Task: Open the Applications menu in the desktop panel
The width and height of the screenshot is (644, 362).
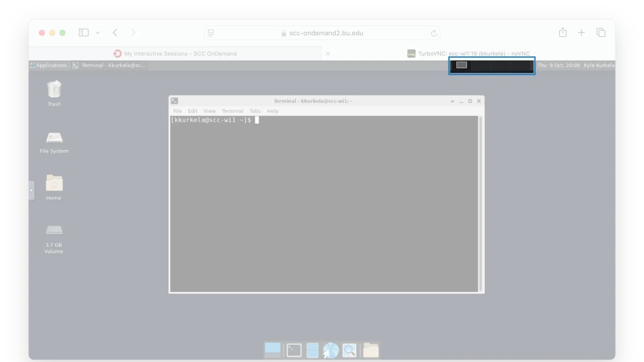Action: click(48, 65)
